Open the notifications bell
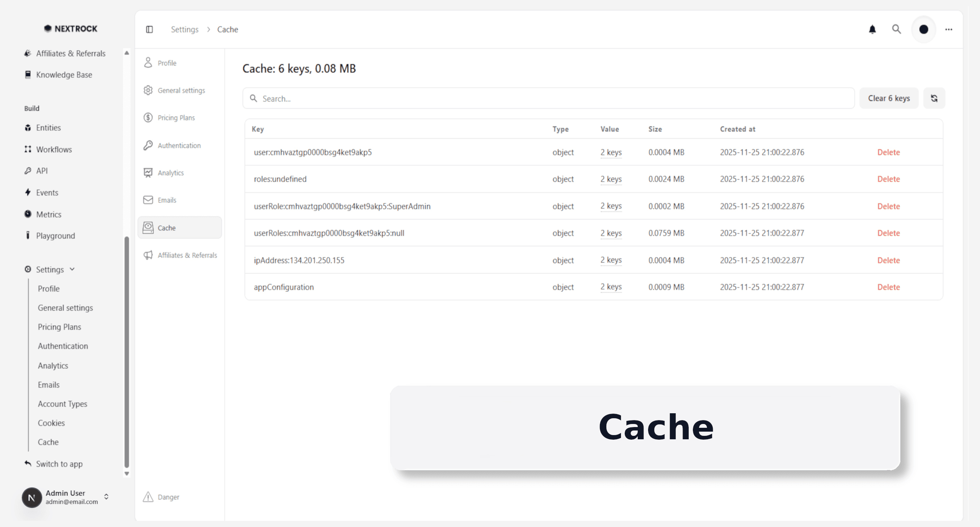This screenshot has height=527, width=980. (873, 29)
